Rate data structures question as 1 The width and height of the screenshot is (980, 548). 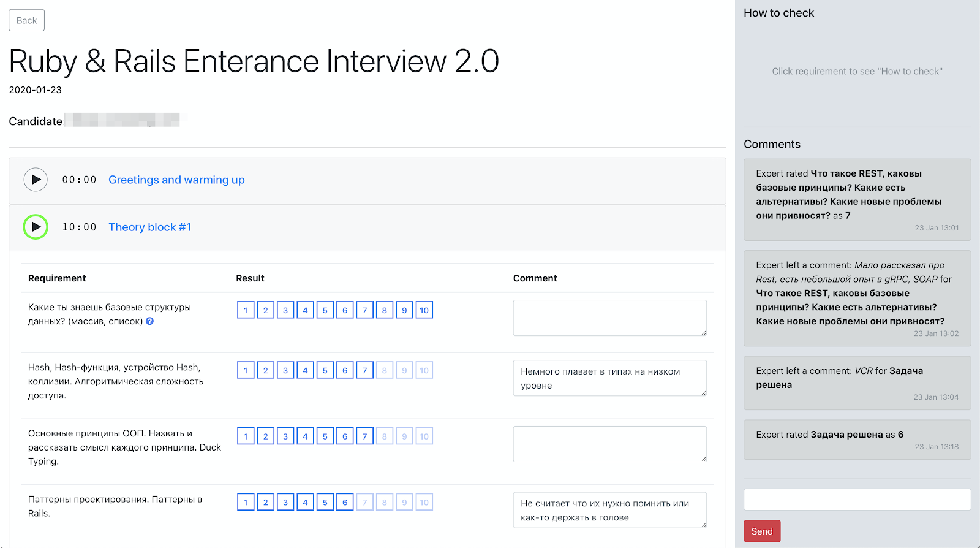tap(246, 310)
